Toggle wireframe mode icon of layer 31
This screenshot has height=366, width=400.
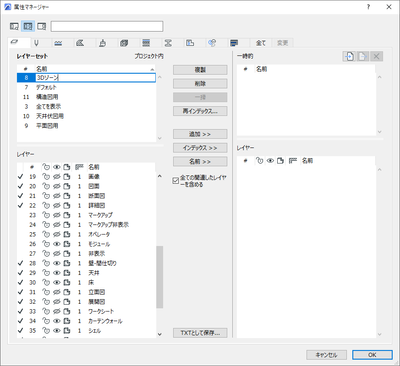[x=67, y=292]
